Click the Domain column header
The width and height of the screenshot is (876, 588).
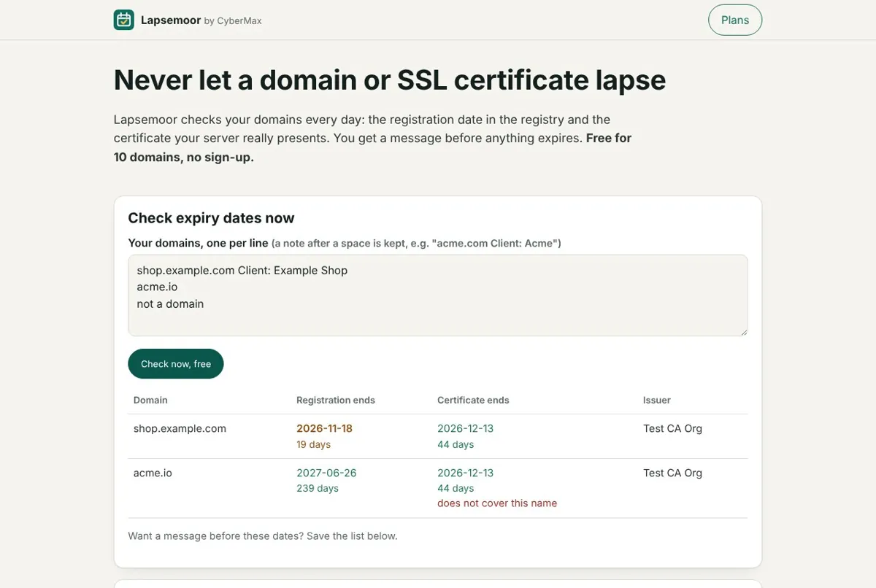[150, 400]
